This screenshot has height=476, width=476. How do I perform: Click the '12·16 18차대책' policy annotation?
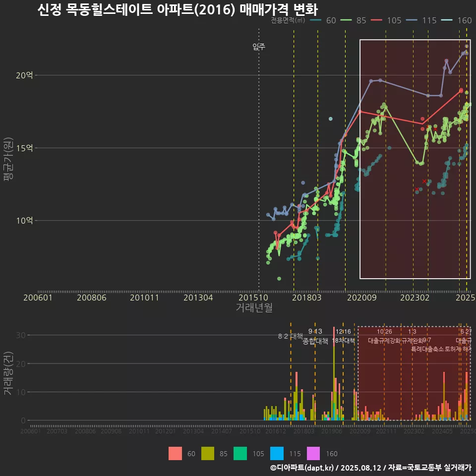coord(343,336)
